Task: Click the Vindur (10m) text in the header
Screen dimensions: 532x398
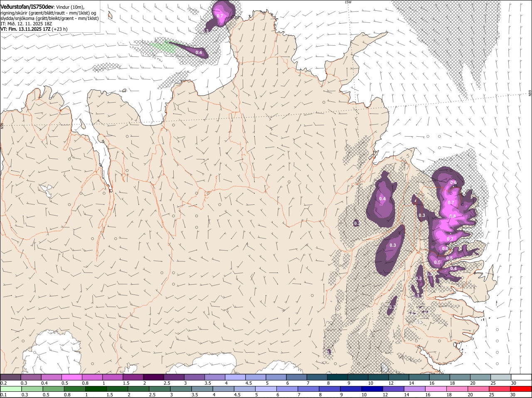Action: [70, 7]
